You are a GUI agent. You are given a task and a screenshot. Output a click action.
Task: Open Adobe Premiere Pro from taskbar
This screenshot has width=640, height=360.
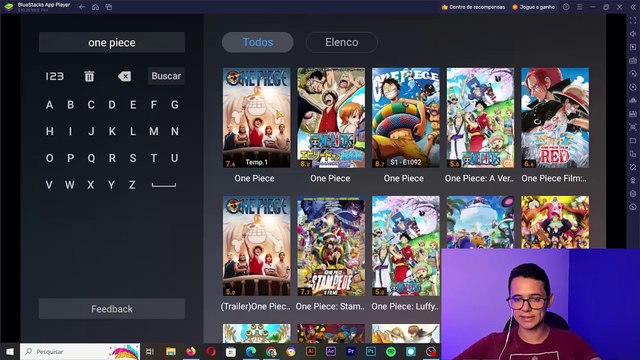click(x=351, y=351)
